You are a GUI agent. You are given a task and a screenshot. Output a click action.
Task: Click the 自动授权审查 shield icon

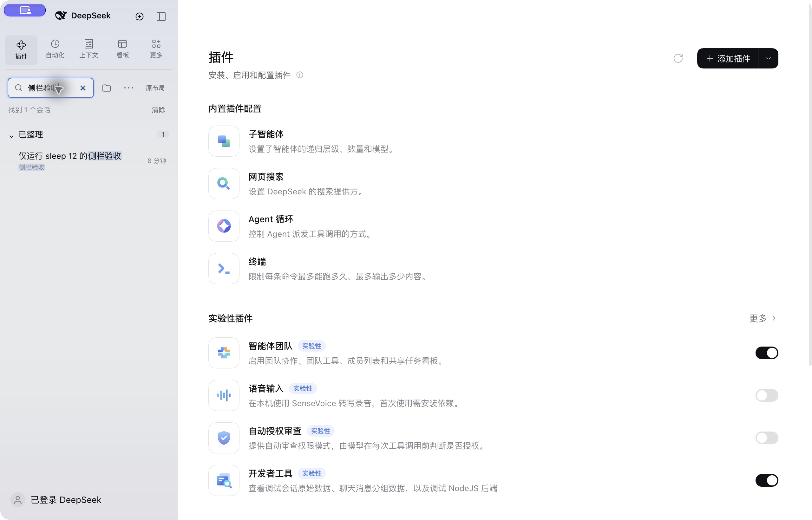224,438
